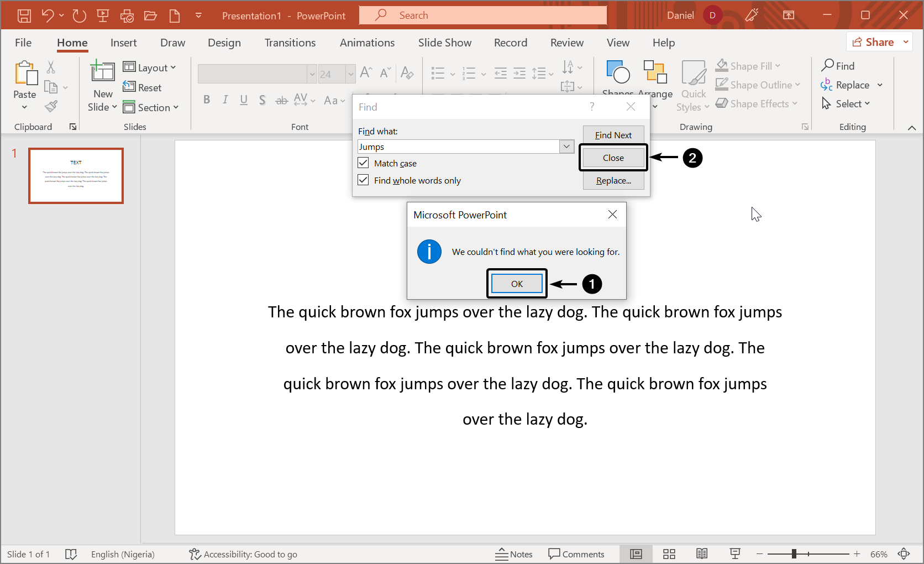Click the Format Painter brush icon
Screen dimensions: 924x564
pos(51,106)
